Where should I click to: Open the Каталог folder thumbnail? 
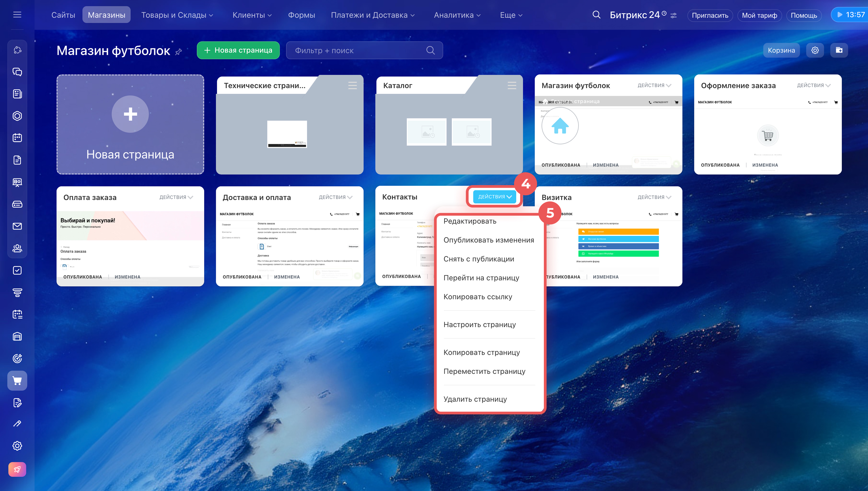449,132
